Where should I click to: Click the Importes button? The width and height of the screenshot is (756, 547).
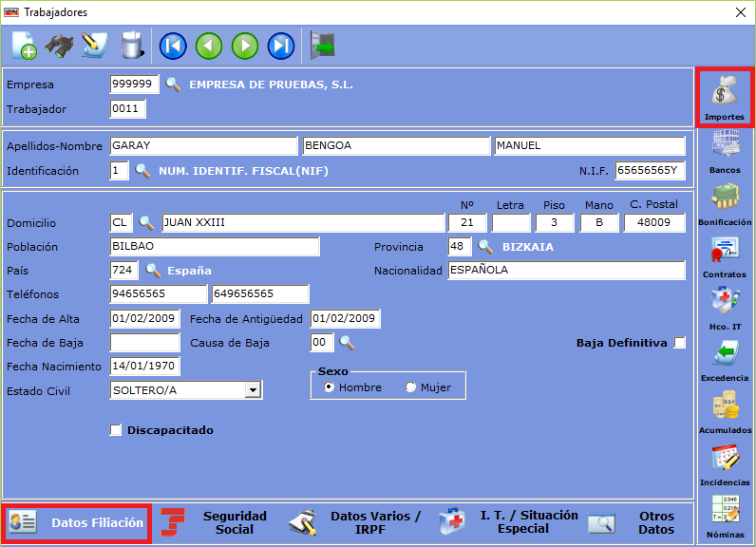click(725, 97)
